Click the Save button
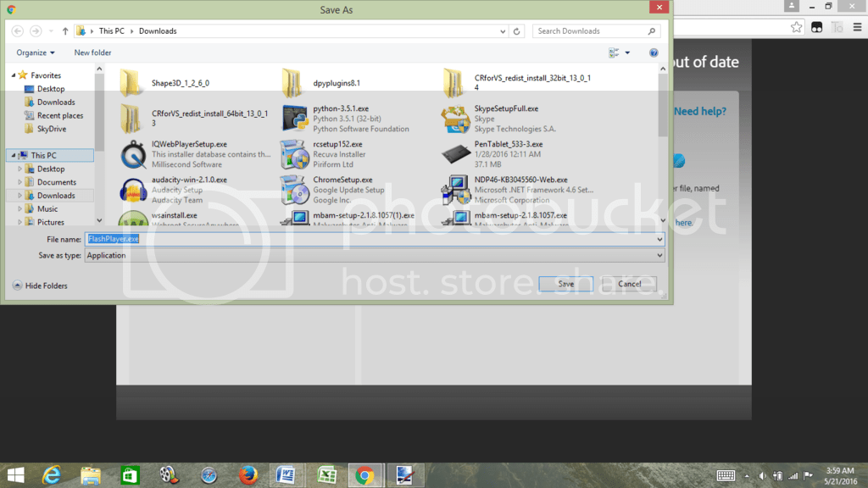This screenshot has height=488, width=868. pyautogui.click(x=565, y=284)
